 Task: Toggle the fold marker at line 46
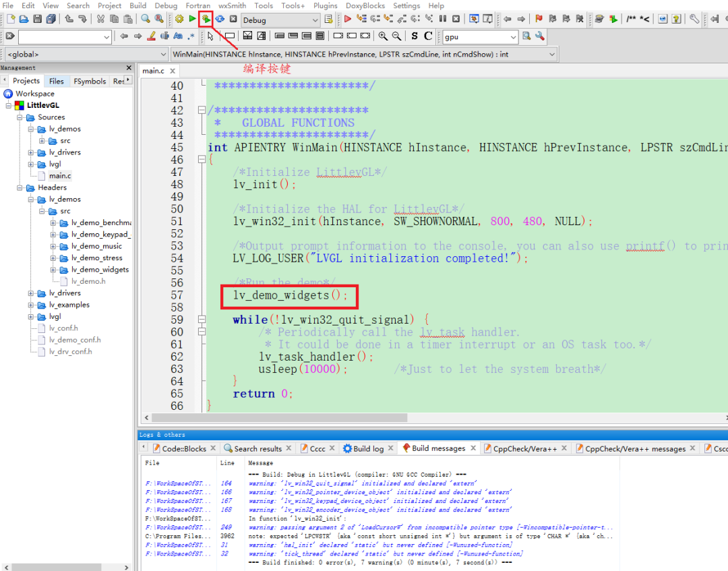point(202,160)
